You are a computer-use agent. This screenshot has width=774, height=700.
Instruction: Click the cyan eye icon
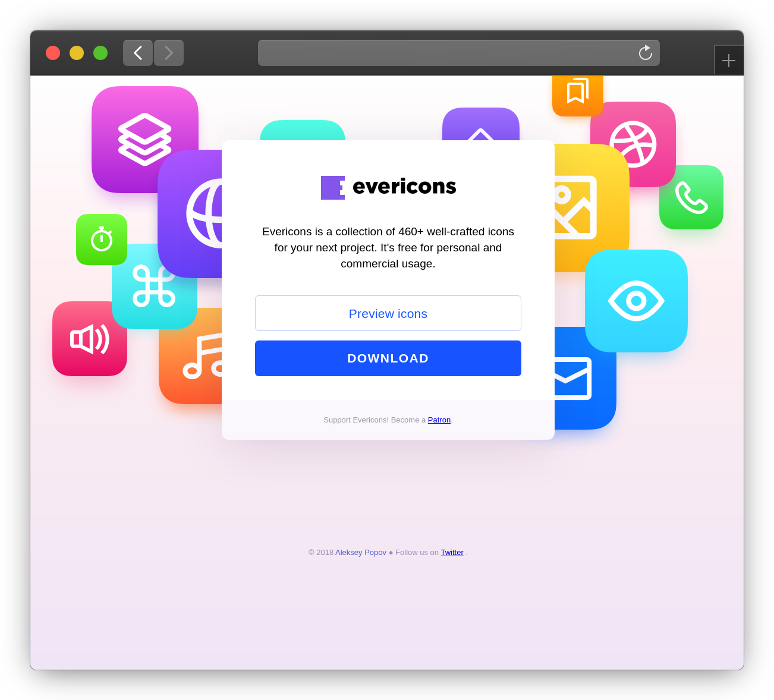coord(636,301)
